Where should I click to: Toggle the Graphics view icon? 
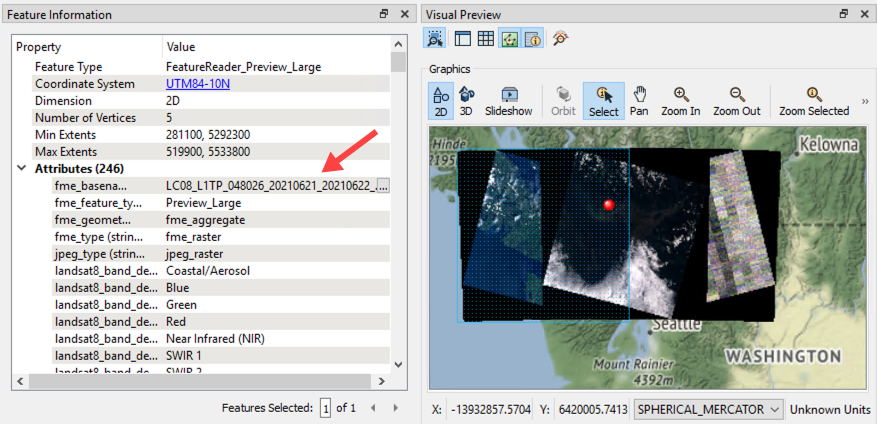[x=510, y=38]
